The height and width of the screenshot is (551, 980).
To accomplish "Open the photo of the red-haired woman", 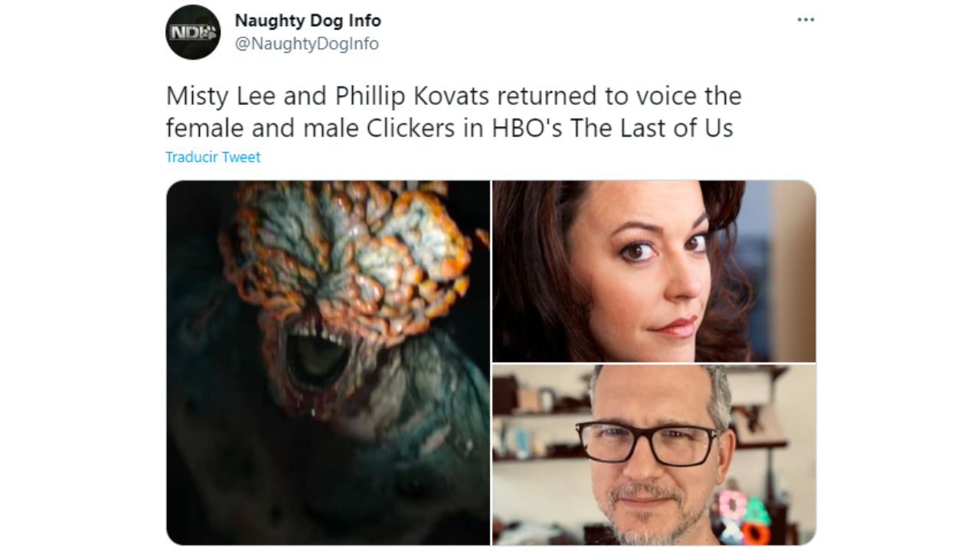I will pyautogui.click(x=654, y=271).
